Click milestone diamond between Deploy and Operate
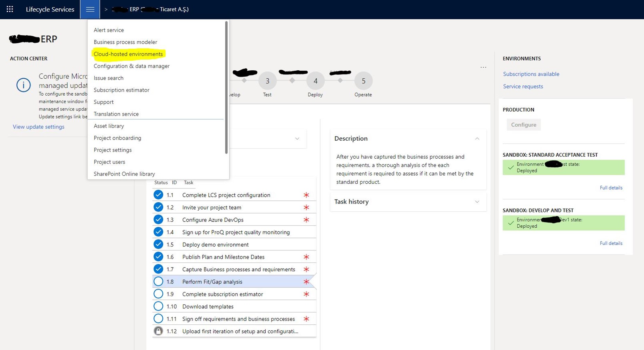 340,80
